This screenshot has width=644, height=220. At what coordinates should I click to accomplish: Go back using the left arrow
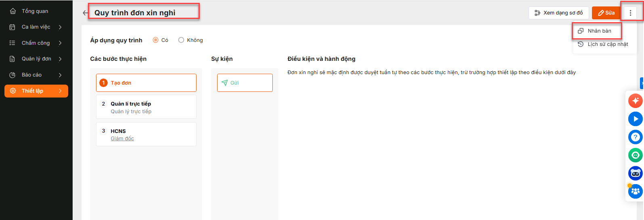(85, 13)
